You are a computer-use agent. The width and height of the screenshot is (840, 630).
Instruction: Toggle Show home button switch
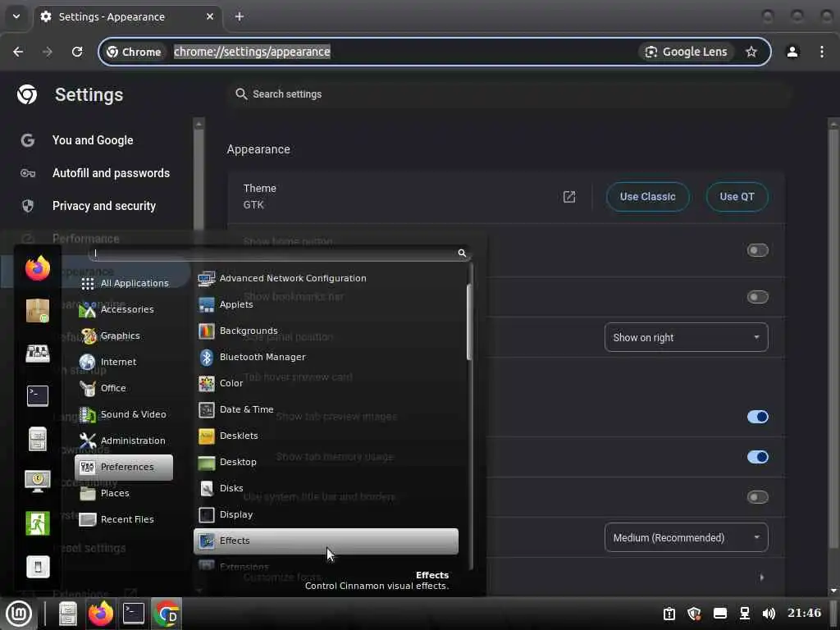click(757, 250)
